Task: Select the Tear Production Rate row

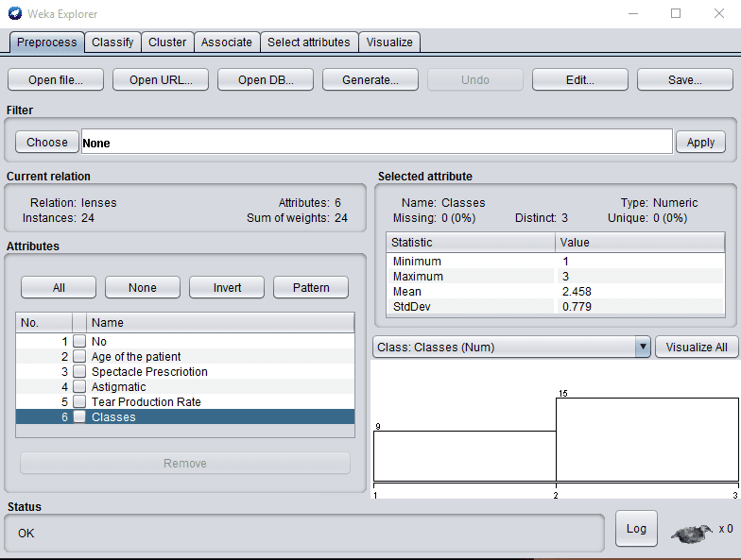Action: (185, 401)
